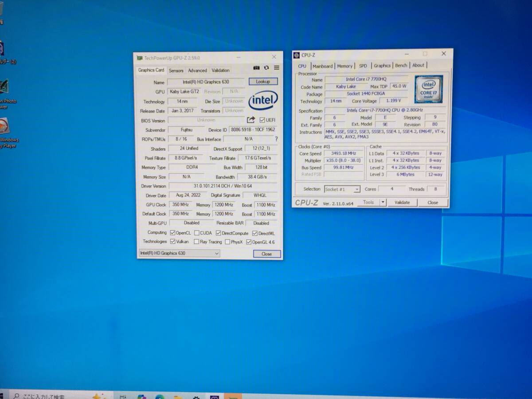This screenshot has height=399, width=532.
Task: Open the Bench tab in CPU-Z
Action: pos(401,66)
